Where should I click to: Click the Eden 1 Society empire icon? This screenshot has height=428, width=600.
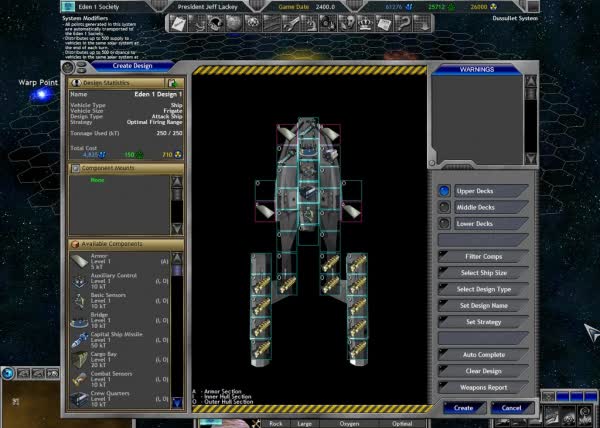(x=68, y=6)
